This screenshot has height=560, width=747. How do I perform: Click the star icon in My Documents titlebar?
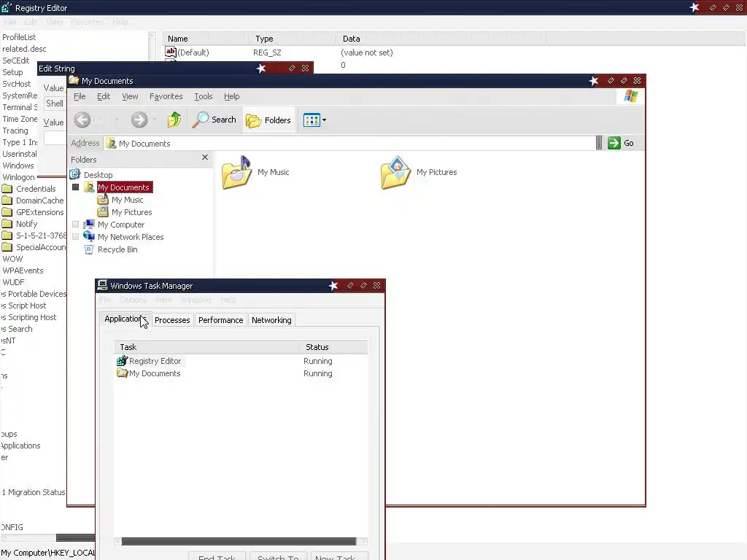[594, 81]
